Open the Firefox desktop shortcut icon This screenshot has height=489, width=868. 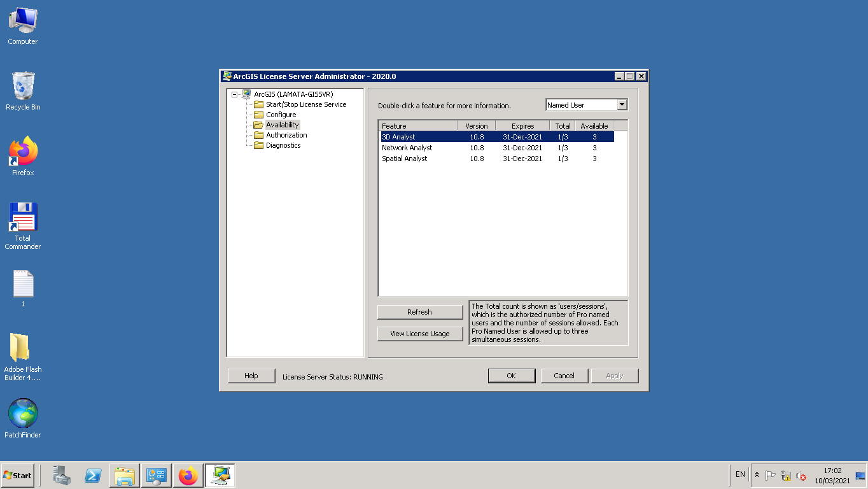(x=23, y=152)
